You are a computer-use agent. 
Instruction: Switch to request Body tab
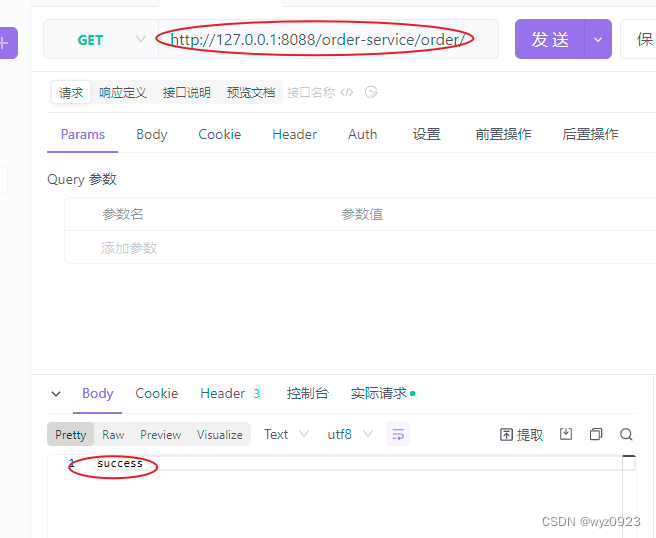click(x=151, y=134)
